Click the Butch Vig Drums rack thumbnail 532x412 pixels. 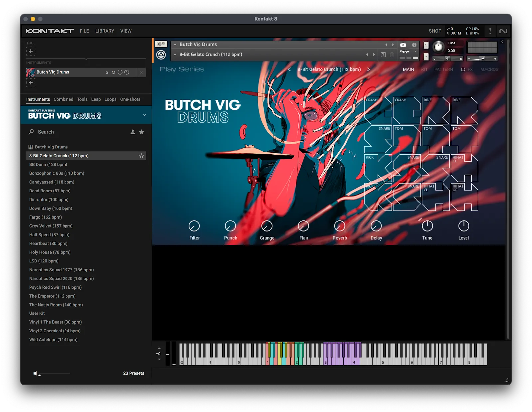click(x=31, y=72)
